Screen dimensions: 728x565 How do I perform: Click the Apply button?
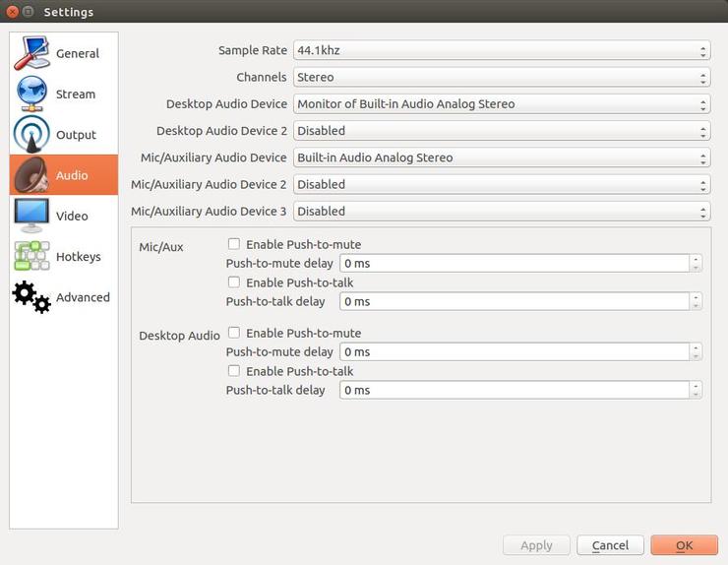(536, 545)
